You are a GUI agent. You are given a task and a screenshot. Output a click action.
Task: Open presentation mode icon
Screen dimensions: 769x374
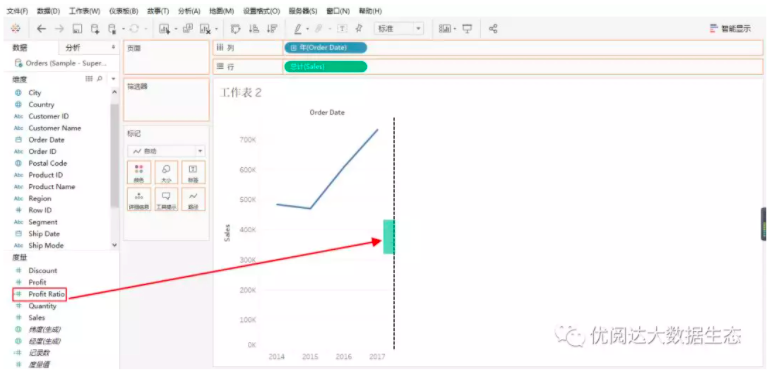click(x=467, y=29)
